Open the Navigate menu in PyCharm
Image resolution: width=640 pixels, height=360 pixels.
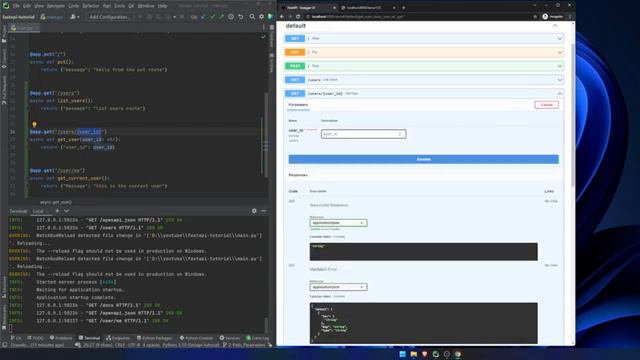(x=56, y=6)
